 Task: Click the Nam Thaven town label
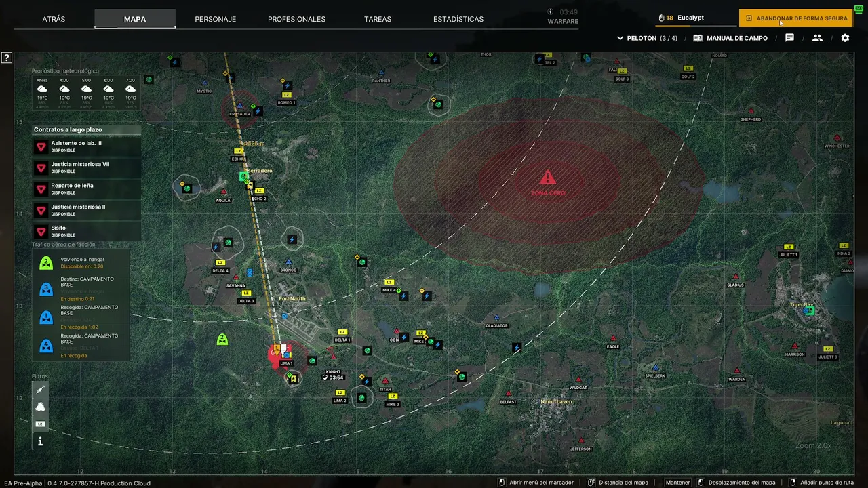[x=556, y=402]
